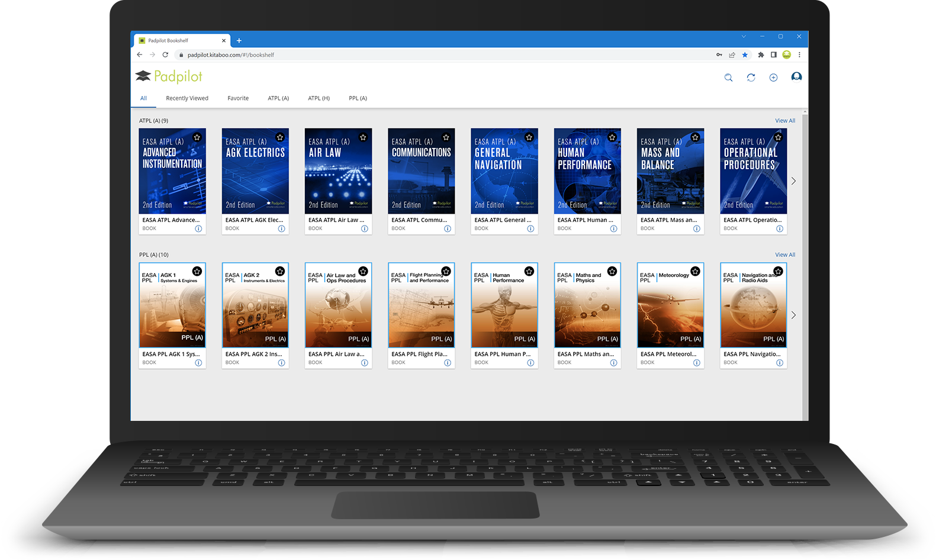Image resolution: width=936 pixels, height=560 pixels.
Task: Show info for EASA PPL Maths and Physics
Action: pyautogui.click(x=613, y=363)
